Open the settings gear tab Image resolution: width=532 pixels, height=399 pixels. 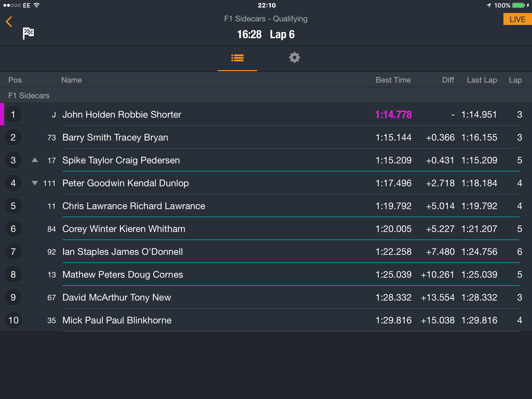pos(294,58)
